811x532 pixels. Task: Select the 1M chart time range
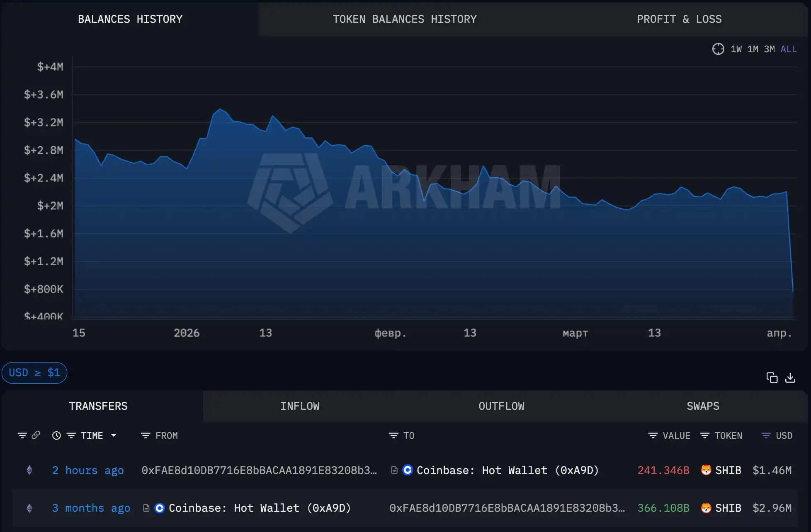tap(752, 48)
